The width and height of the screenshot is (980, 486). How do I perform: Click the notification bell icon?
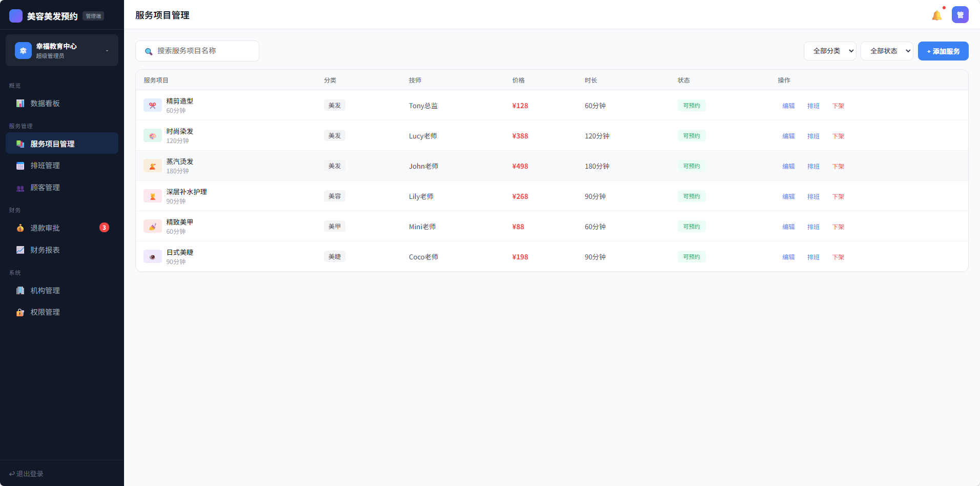(x=936, y=15)
